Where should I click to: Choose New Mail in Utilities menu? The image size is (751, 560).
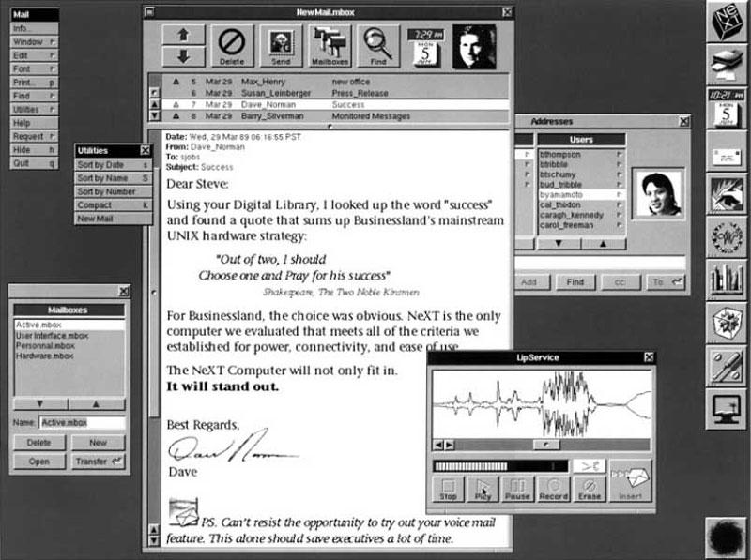tap(114, 219)
